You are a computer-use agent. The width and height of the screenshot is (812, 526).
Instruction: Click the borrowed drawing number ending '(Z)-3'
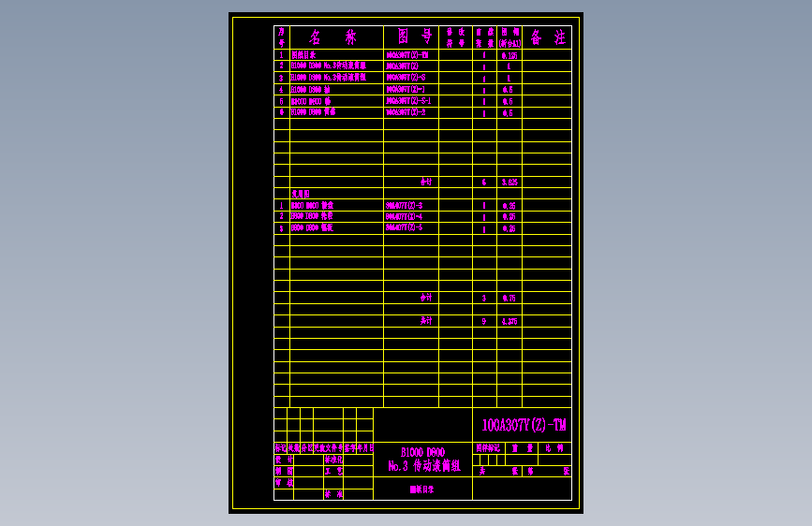[x=404, y=206]
